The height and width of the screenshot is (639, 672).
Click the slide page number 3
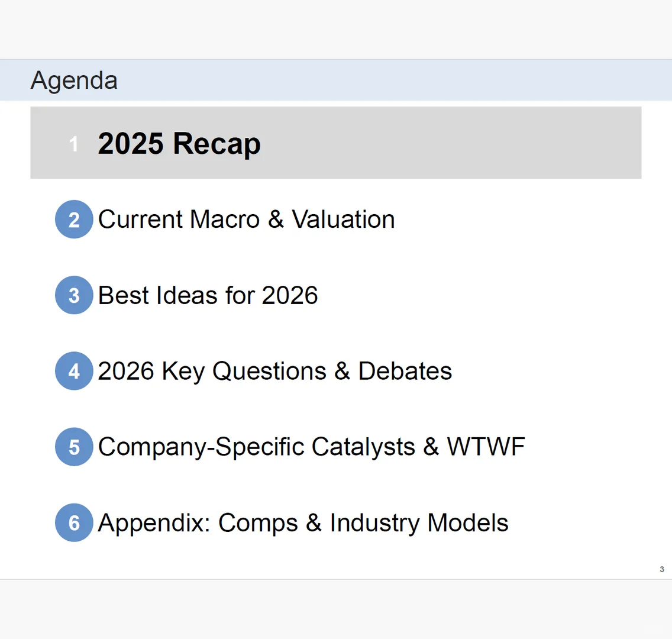point(661,569)
